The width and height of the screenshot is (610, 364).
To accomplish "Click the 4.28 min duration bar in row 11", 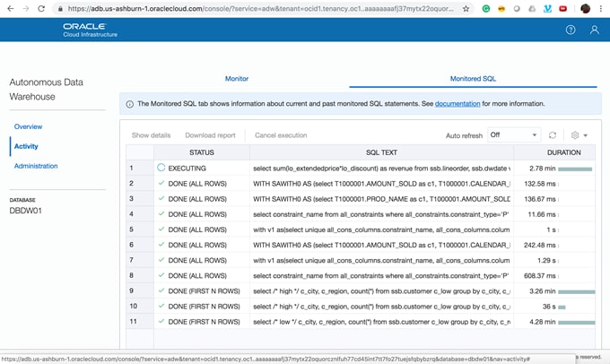I will pyautogui.click(x=577, y=323).
